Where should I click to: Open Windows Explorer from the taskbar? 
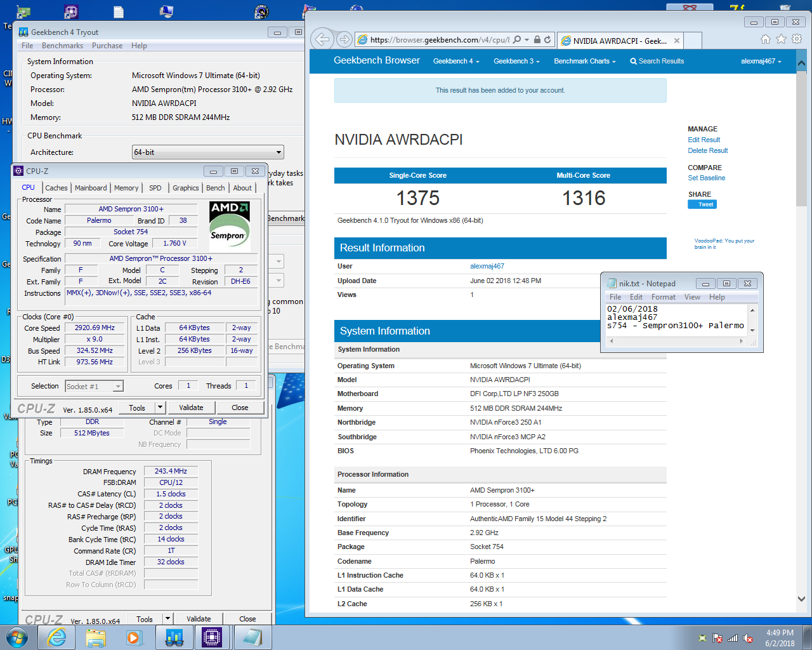[96, 637]
